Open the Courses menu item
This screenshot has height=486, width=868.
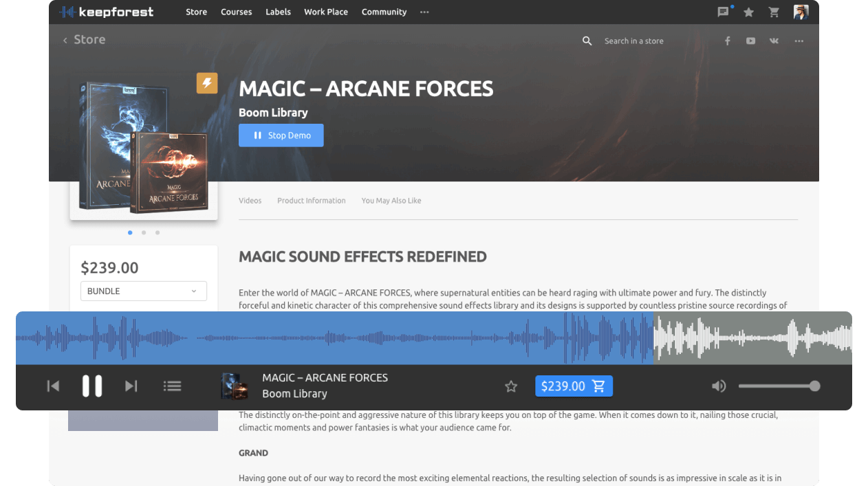coord(236,12)
